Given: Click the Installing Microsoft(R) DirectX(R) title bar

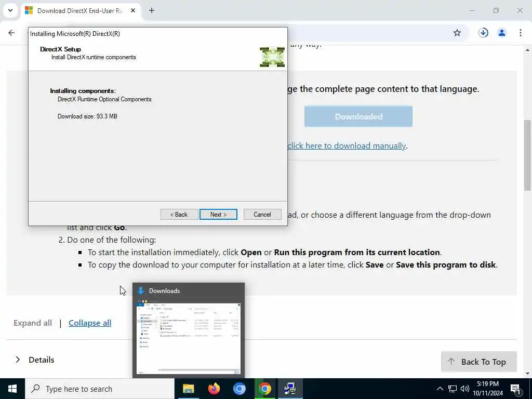Looking at the screenshot, I should click(158, 34).
